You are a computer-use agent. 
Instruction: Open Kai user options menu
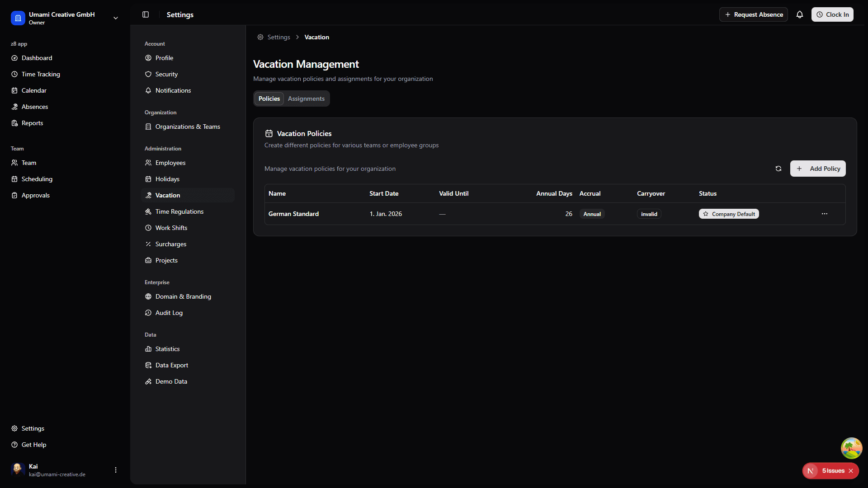pos(116,470)
